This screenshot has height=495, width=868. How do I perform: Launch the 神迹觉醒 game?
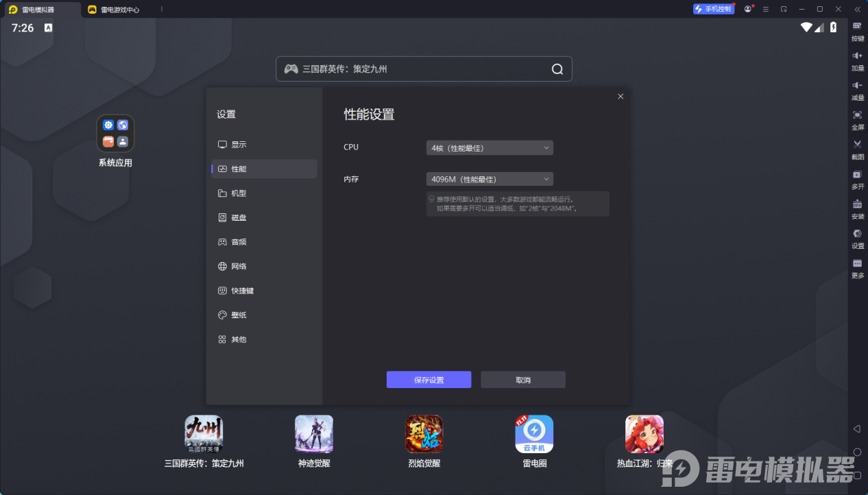tap(313, 434)
